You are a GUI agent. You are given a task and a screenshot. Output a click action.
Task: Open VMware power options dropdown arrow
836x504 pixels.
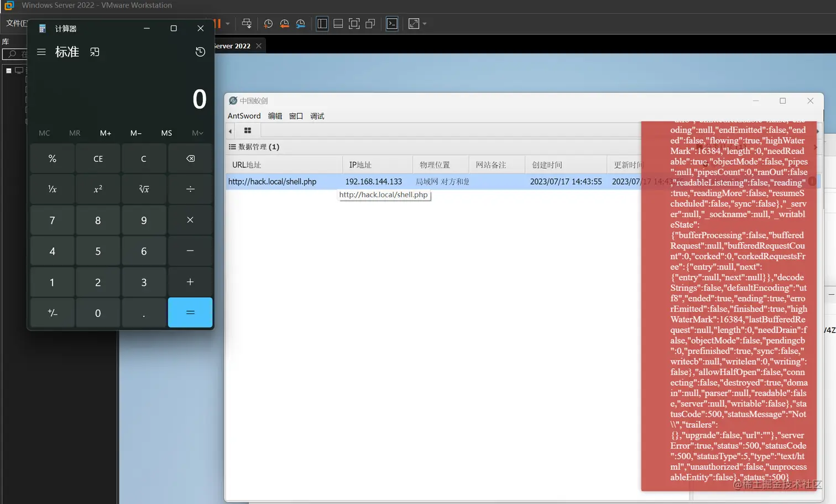click(x=228, y=24)
